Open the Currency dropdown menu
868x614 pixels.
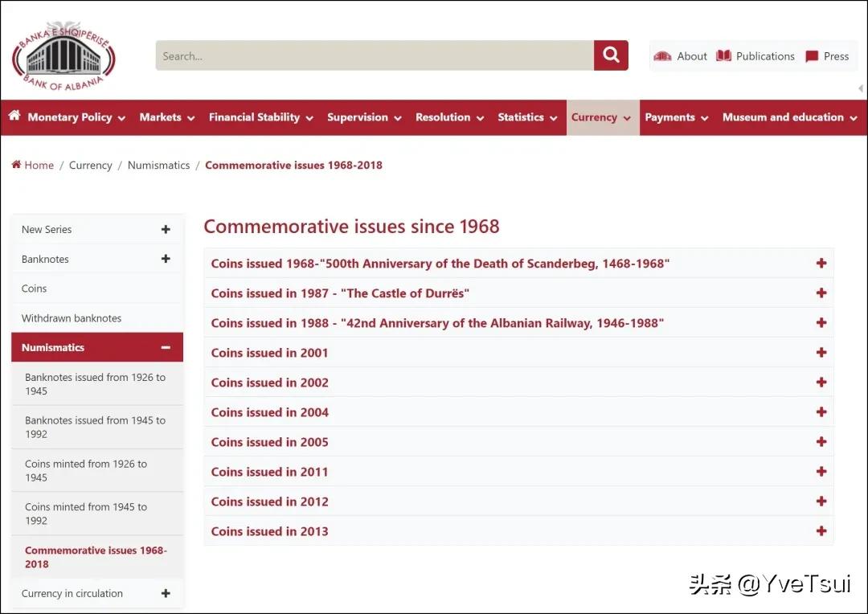click(602, 117)
